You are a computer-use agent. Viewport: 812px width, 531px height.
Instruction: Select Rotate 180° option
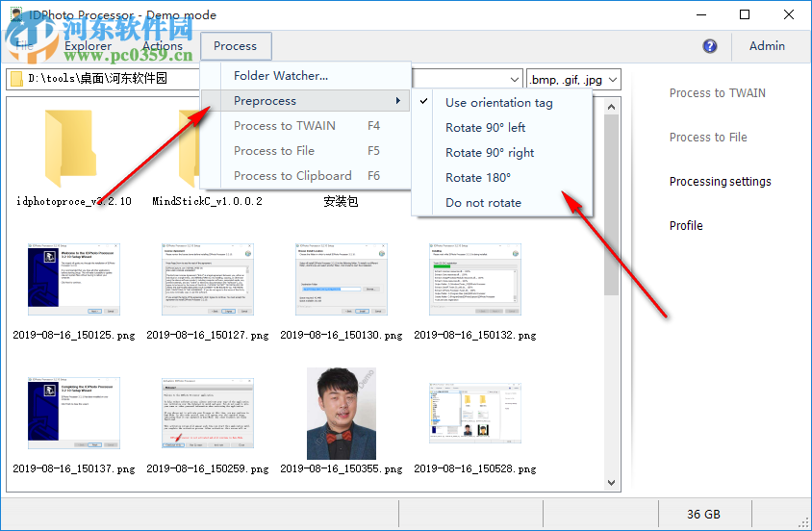(478, 178)
